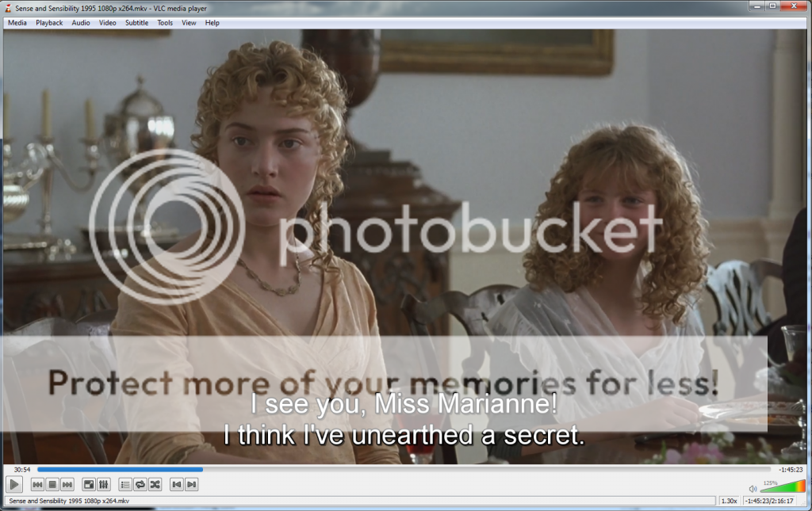Mute audio via speaker icon

753,488
